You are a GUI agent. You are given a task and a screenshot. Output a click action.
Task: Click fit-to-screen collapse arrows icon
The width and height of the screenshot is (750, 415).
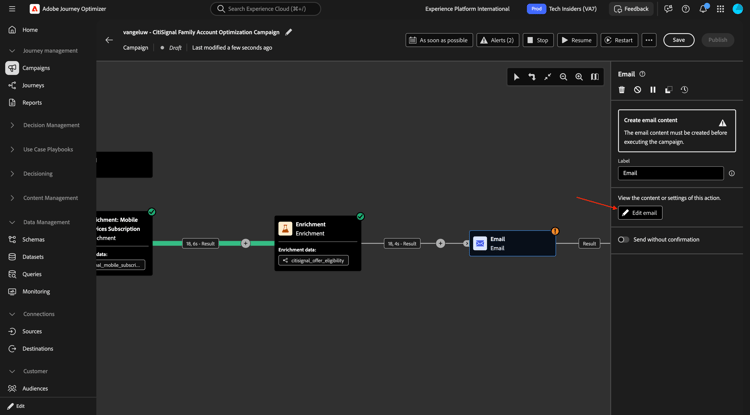point(548,76)
